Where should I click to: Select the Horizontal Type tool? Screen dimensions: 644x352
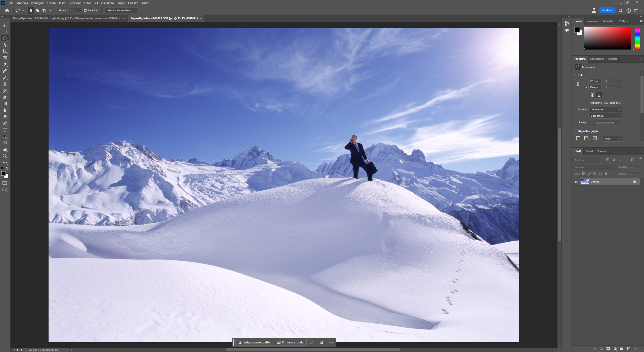[x=5, y=130]
